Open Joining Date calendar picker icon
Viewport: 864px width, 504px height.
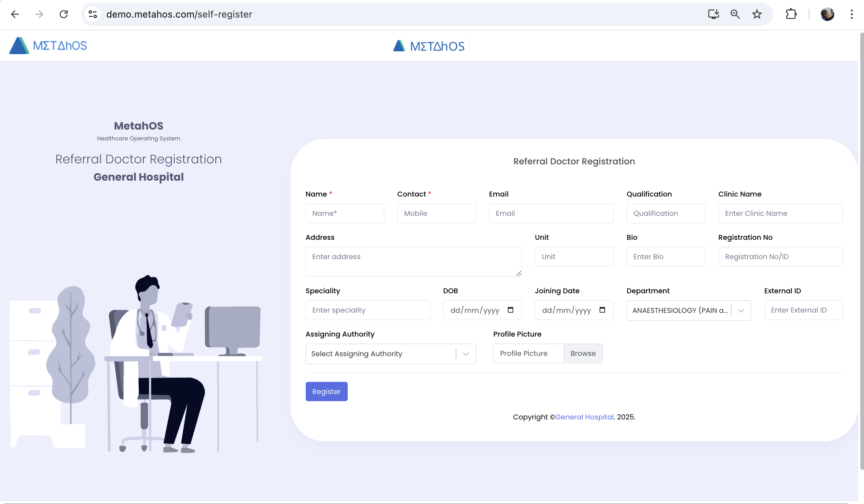[x=602, y=310]
